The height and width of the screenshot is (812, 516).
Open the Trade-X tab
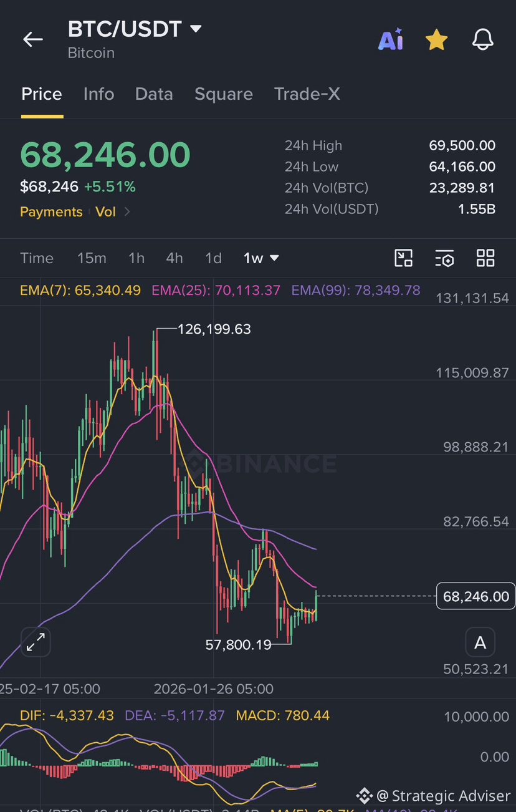307,94
